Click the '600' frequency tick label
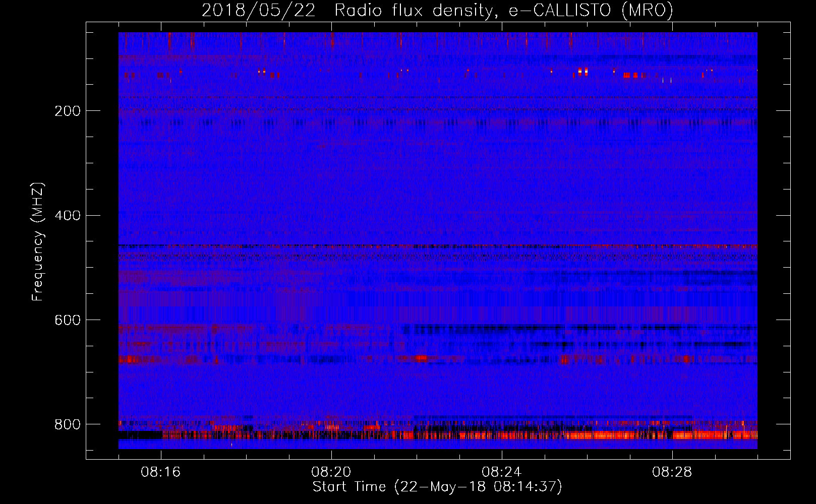This screenshot has height=504, width=816. point(67,320)
